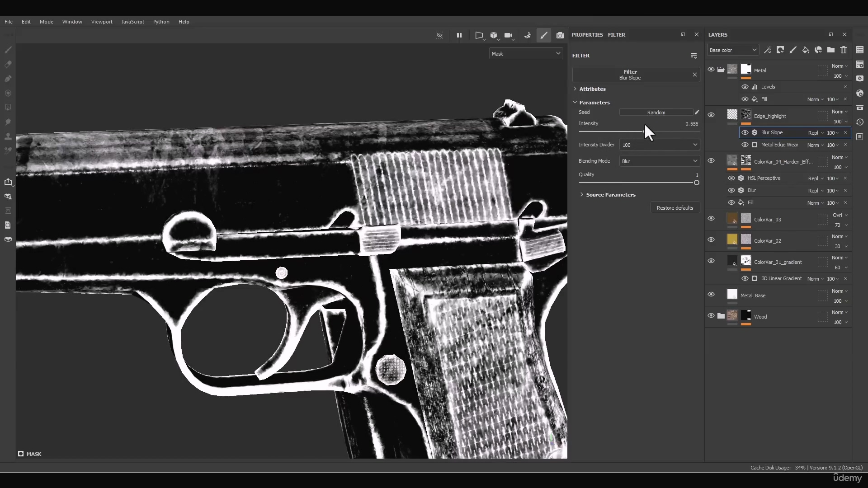Click Restore defaults button
868x488 pixels.
click(x=675, y=208)
